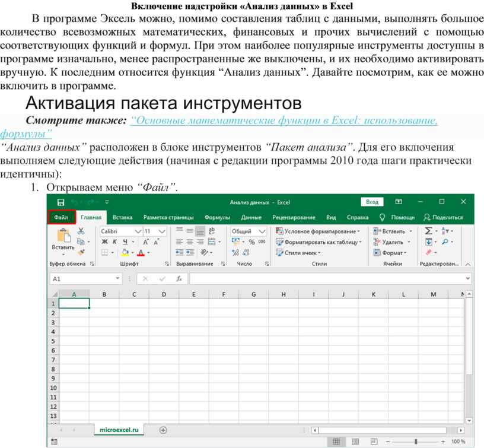Click the Copy icon in clipboard group

[x=81, y=242]
